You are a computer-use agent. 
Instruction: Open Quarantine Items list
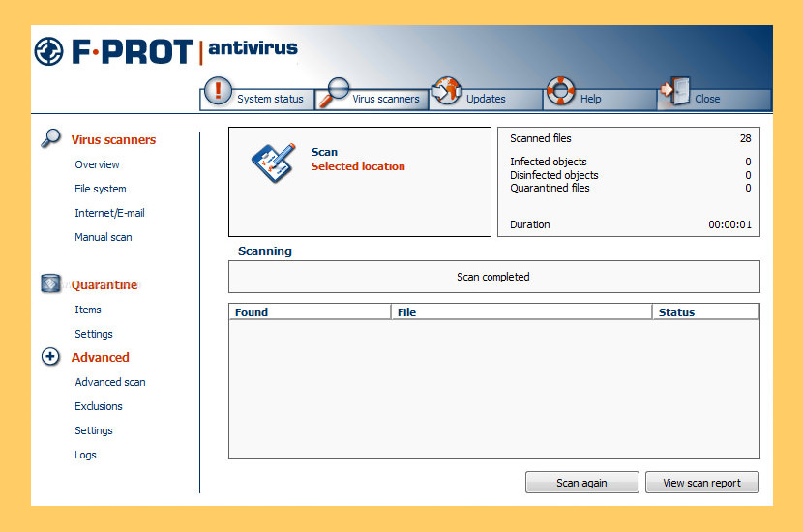click(88, 310)
